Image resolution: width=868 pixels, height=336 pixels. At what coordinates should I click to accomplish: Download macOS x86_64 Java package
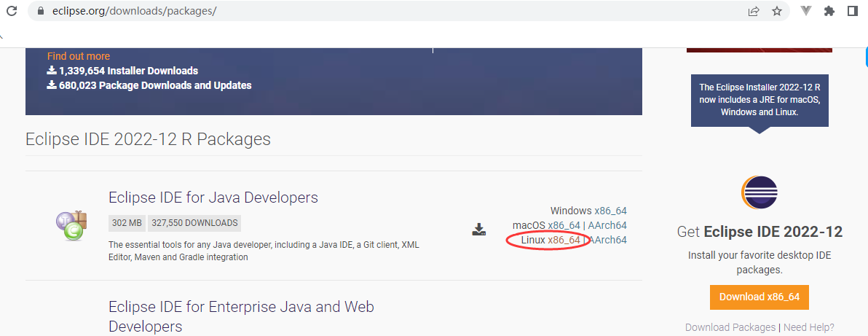564,225
